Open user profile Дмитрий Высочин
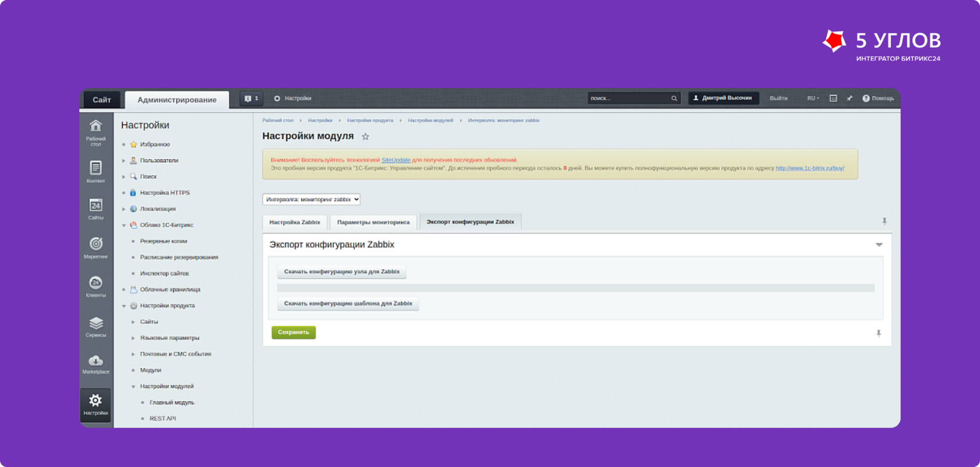980x467 pixels. click(x=723, y=98)
